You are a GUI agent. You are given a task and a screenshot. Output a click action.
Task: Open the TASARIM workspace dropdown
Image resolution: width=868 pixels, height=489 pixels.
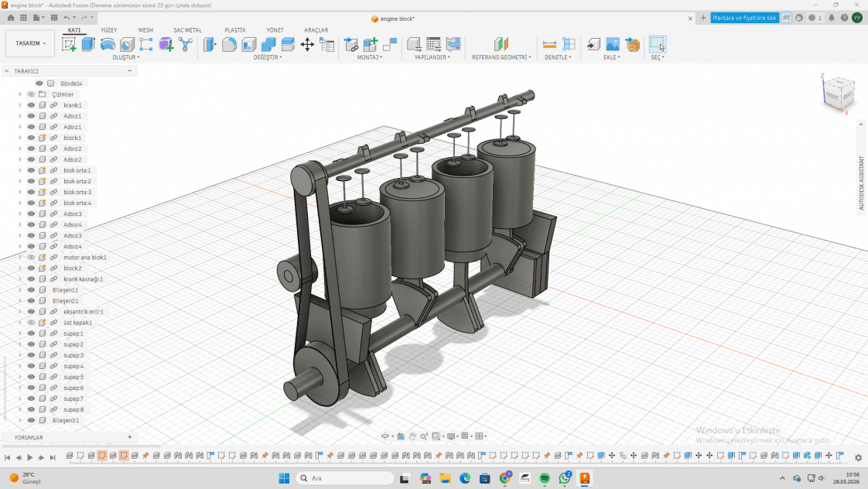pyautogui.click(x=30, y=43)
